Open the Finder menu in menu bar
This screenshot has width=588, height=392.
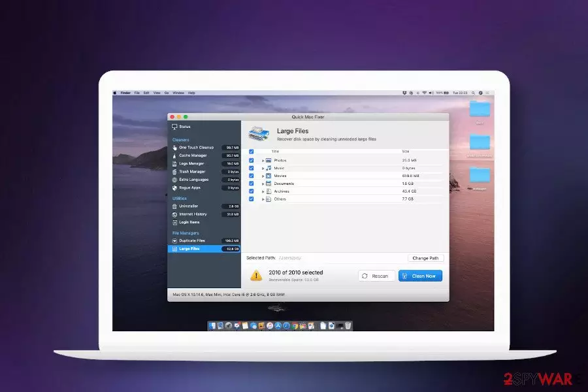tap(125, 93)
